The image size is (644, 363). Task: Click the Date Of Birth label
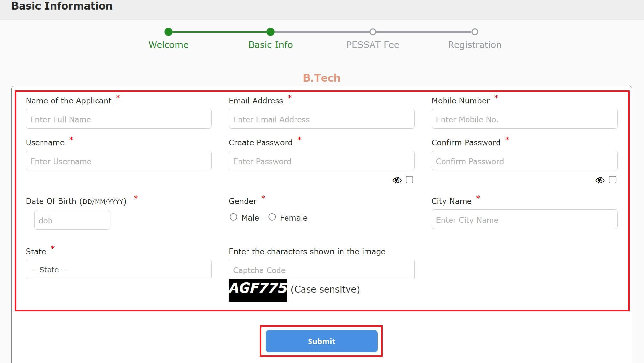click(x=76, y=201)
